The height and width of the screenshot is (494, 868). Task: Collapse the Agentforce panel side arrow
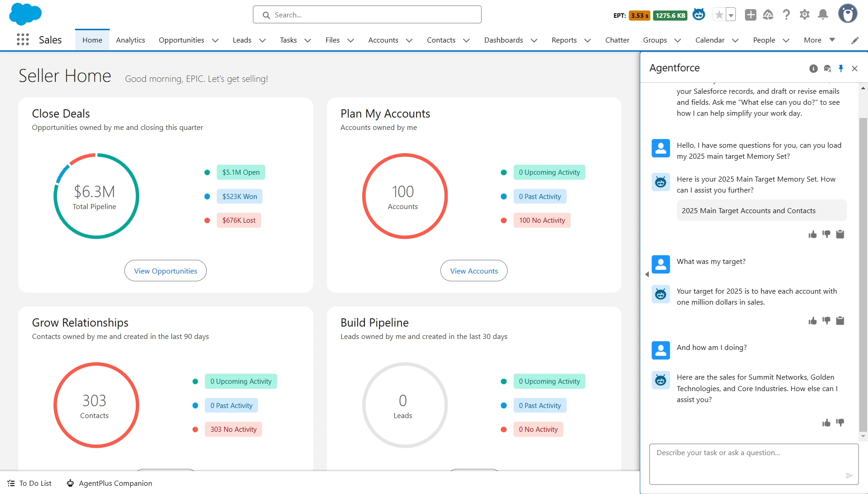(647, 274)
